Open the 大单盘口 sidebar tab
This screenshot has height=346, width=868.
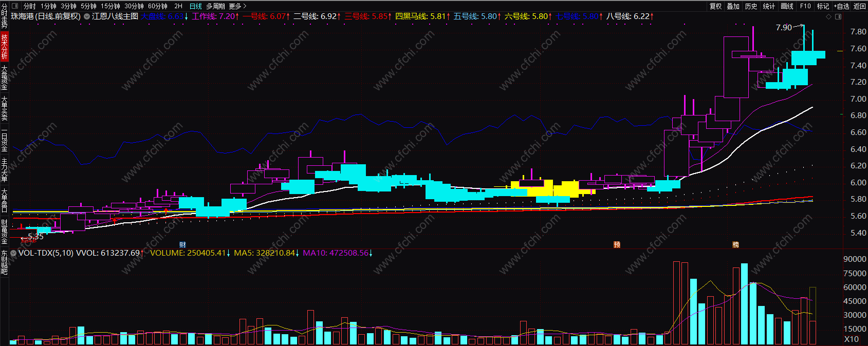point(4,201)
